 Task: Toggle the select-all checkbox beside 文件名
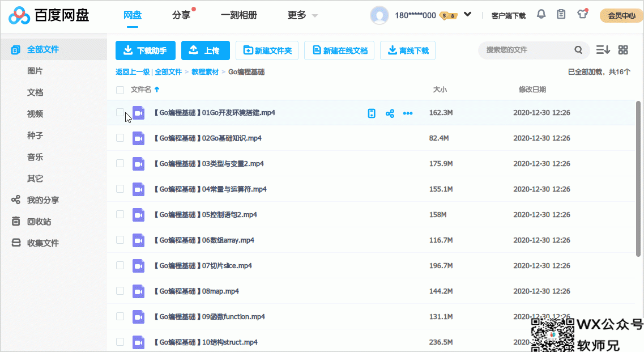120,90
